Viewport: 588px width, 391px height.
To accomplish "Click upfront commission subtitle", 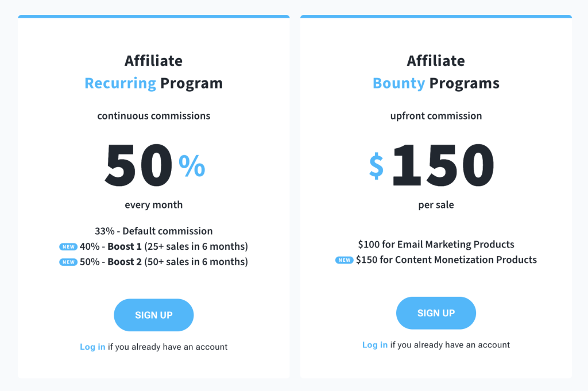I will click(x=436, y=116).
